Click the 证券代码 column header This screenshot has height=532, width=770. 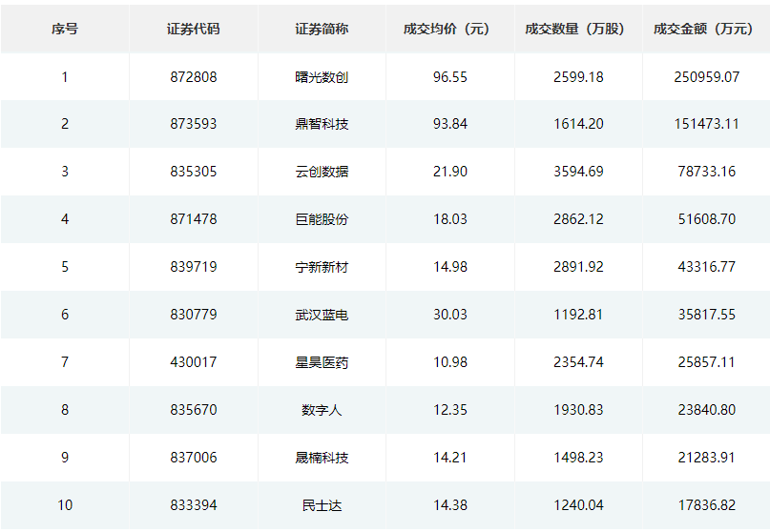coord(193,29)
